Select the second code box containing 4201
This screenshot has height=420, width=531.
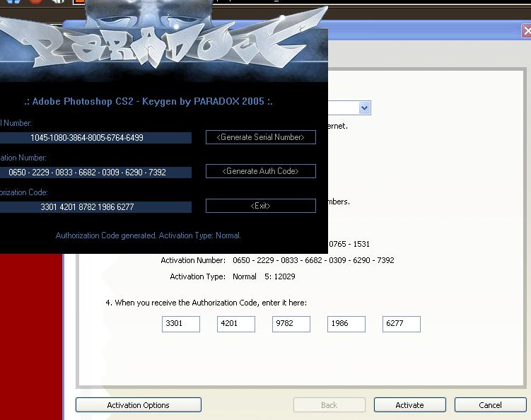(235, 324)
